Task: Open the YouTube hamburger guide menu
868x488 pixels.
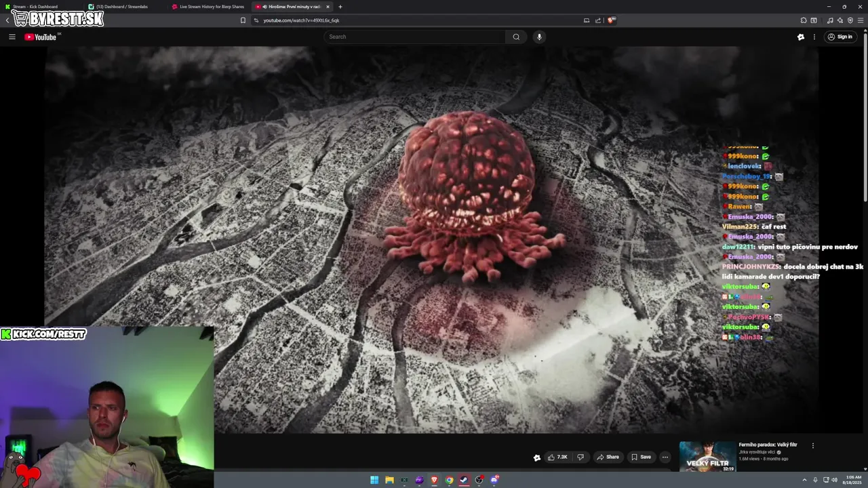Action: (x=12, y=37)
